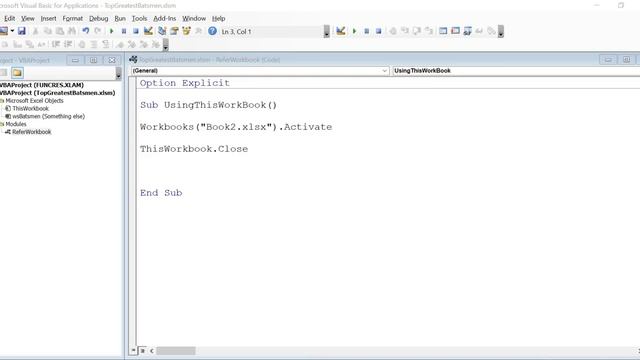Undo the last edit
640x360 pixels.
[86, 31]
